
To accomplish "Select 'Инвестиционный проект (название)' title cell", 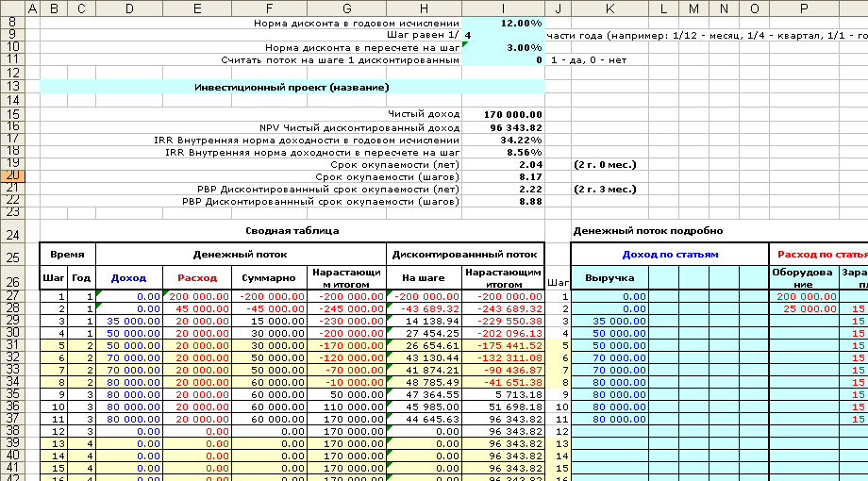I will point(292,87).
